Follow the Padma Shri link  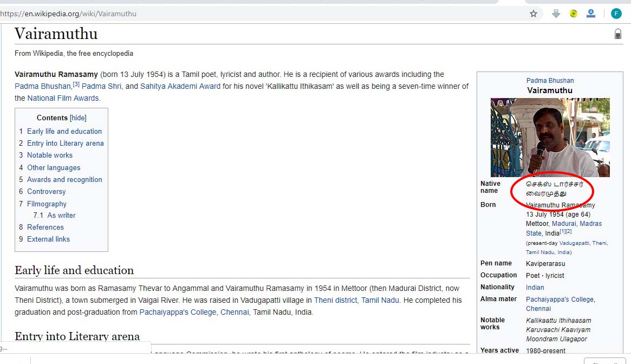tap(101, 86)
